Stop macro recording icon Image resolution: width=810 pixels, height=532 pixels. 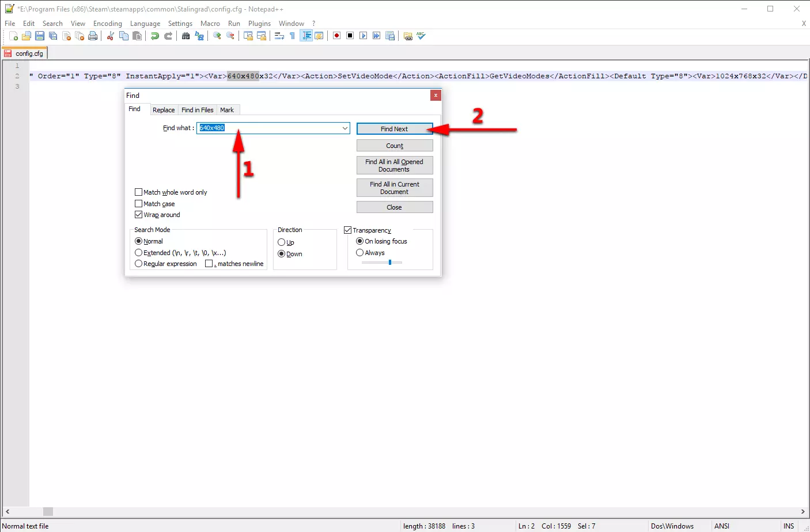pyautogui.click(x=350, y=36)
